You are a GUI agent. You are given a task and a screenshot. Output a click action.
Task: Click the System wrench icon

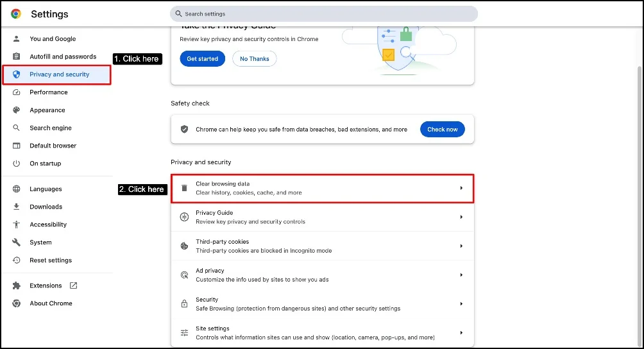17,243
